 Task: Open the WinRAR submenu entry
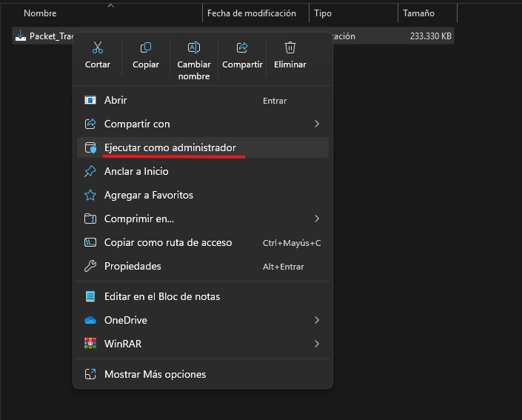pos(122,344)
